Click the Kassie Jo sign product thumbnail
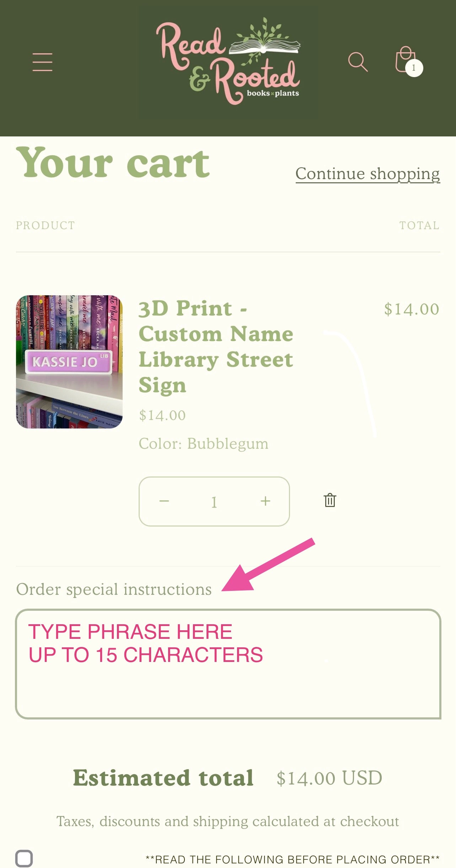The width and height of the screenshot is (456, 868). pyautogui.click(x=69, y=362)
